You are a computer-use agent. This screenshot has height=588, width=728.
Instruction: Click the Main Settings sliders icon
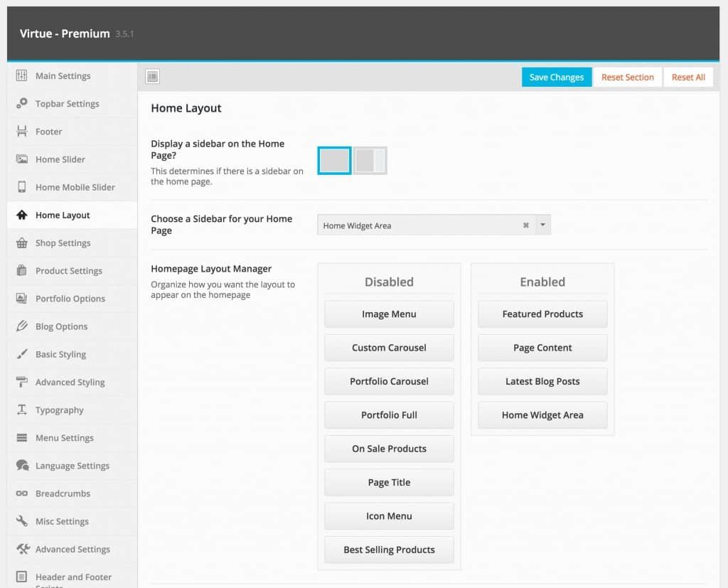(21, 75)
